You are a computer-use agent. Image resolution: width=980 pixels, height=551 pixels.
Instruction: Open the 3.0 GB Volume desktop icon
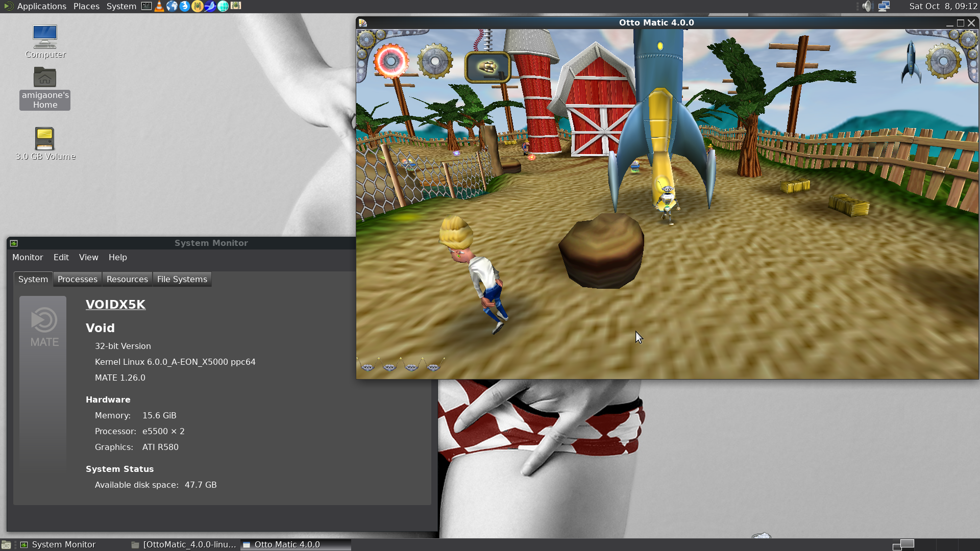point(45,144)
